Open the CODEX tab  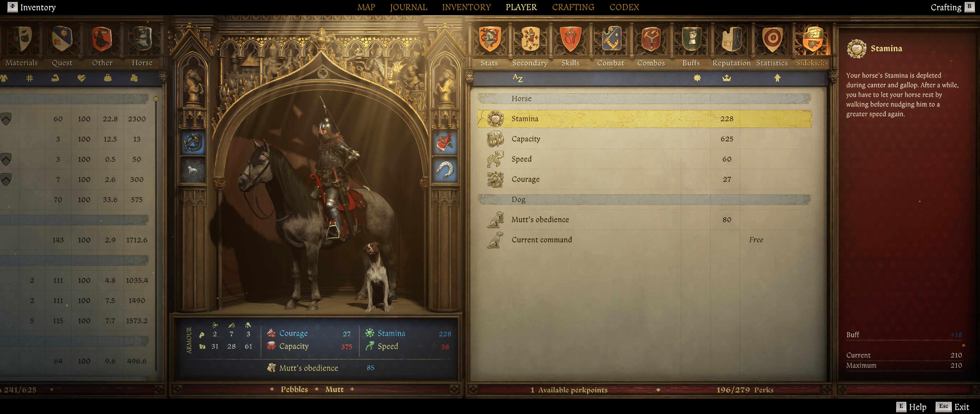point(624,7)
